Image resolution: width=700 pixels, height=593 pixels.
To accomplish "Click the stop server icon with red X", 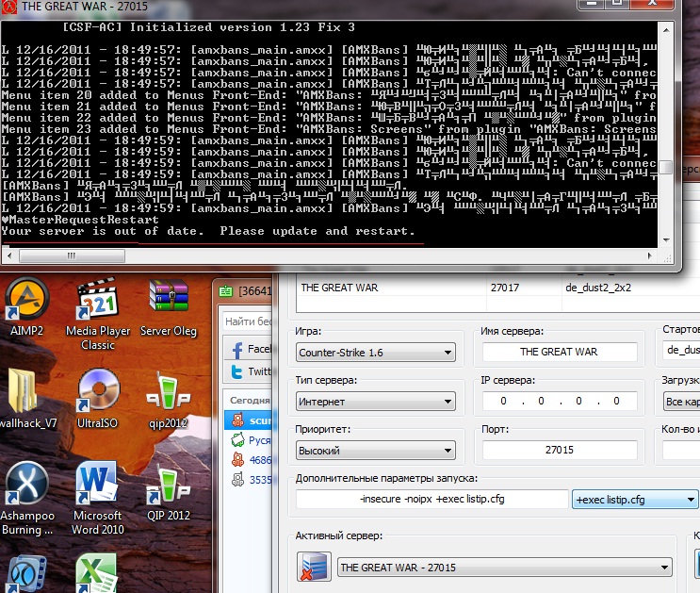I will pyautogui.click(x=314, y=567).
